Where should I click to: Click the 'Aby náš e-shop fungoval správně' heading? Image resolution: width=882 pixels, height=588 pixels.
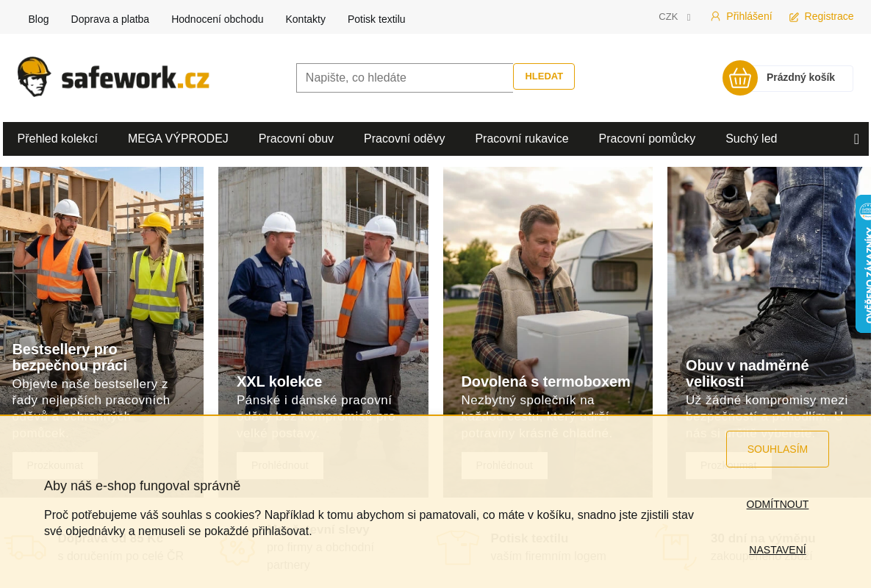tap(143, 486)
